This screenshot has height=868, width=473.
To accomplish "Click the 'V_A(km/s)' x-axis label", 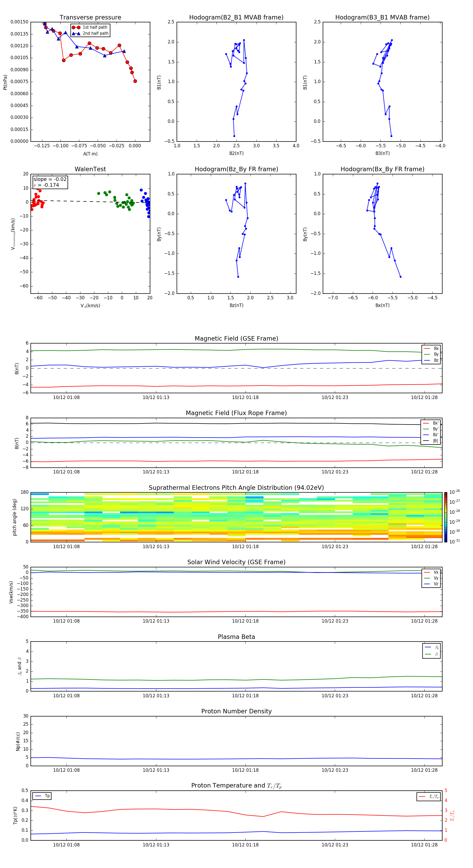I will click(x=90, y=306).
